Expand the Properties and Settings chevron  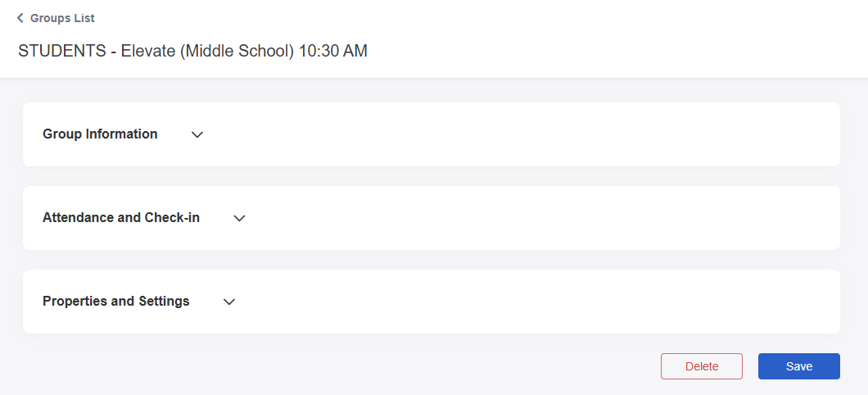(x=230, y=302)
